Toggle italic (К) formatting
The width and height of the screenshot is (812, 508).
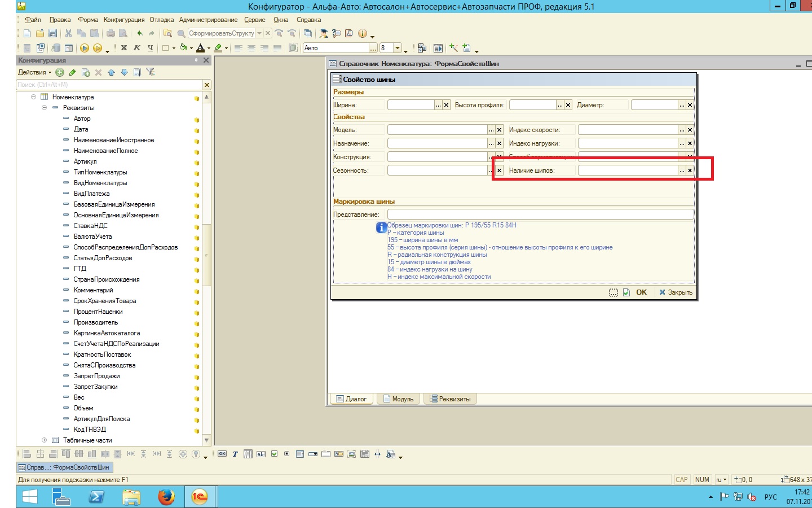pos(137,48)
